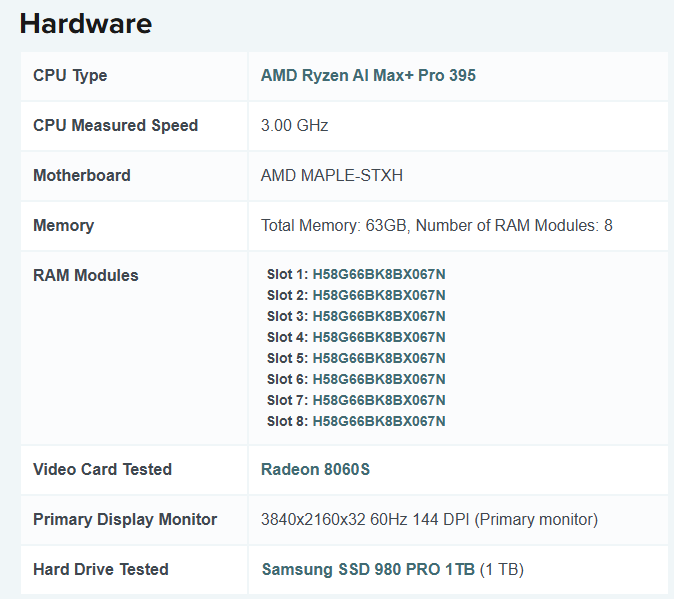Open Slot 8 H58G66BK8BX067N module link

(379, 422)
